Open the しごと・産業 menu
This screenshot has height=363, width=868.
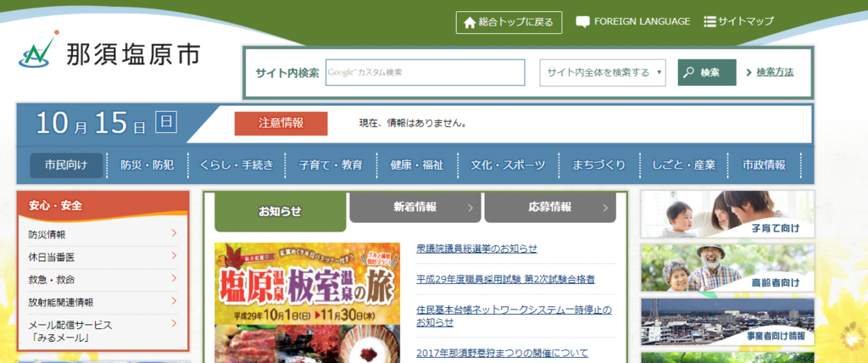tap(684, 165)
